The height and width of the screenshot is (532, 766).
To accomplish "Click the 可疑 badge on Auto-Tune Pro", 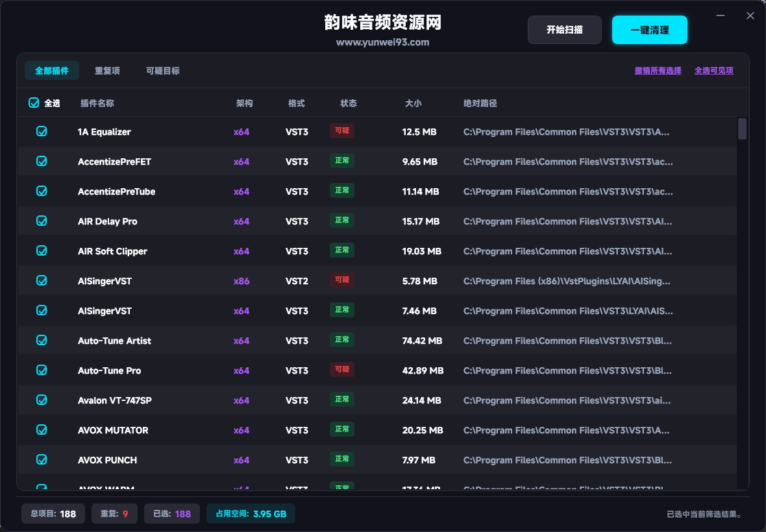I will (x=342, y=369).
